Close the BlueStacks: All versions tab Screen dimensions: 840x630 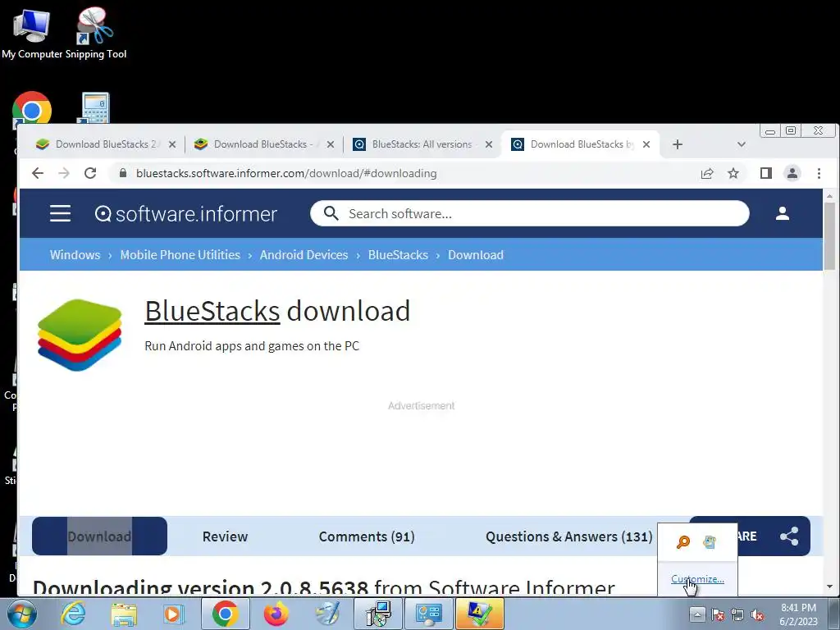point(489,144)
